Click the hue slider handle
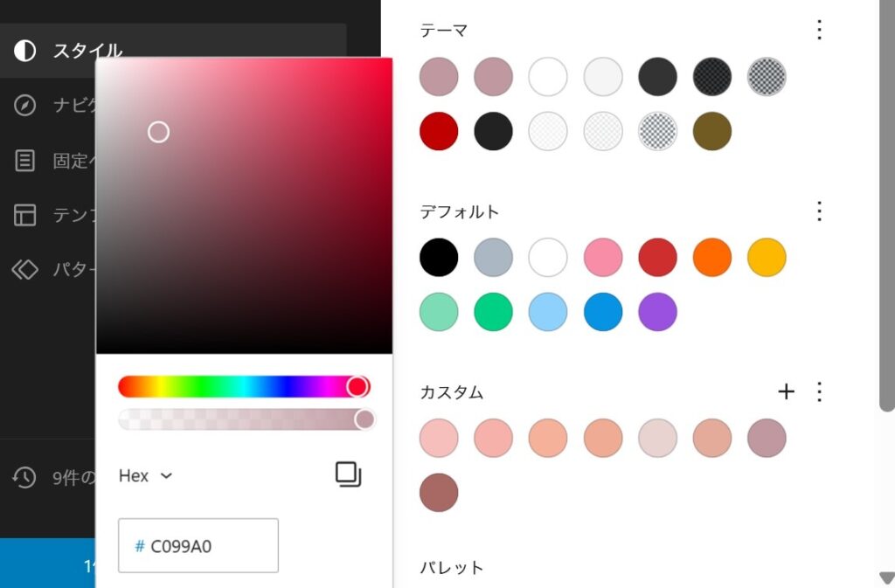 click(x=357, y=387)
